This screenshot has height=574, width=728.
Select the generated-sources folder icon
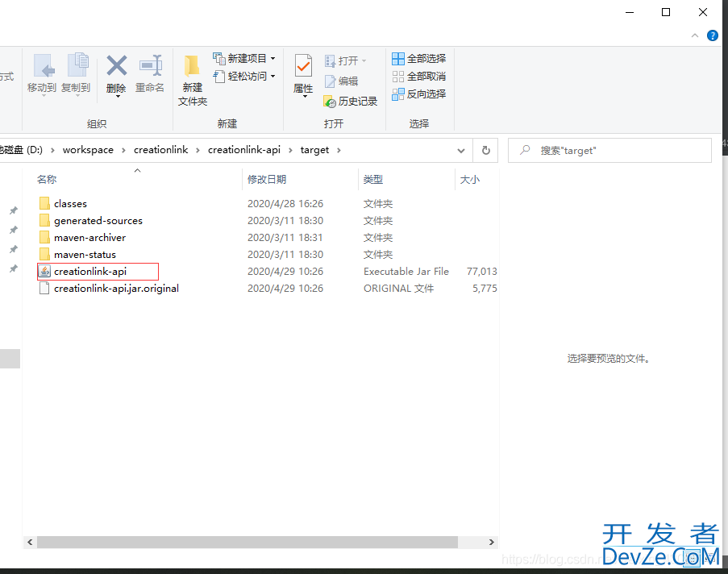pos(44,221)
